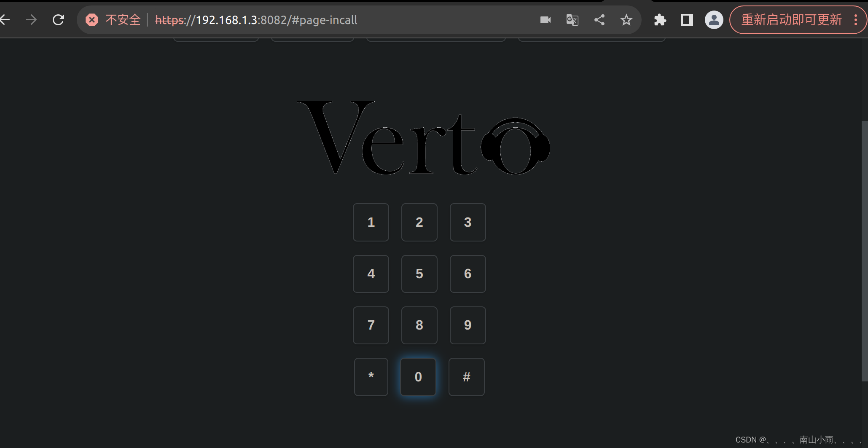
Task: Go back to the previous page
Action: [x=5, y=20]
